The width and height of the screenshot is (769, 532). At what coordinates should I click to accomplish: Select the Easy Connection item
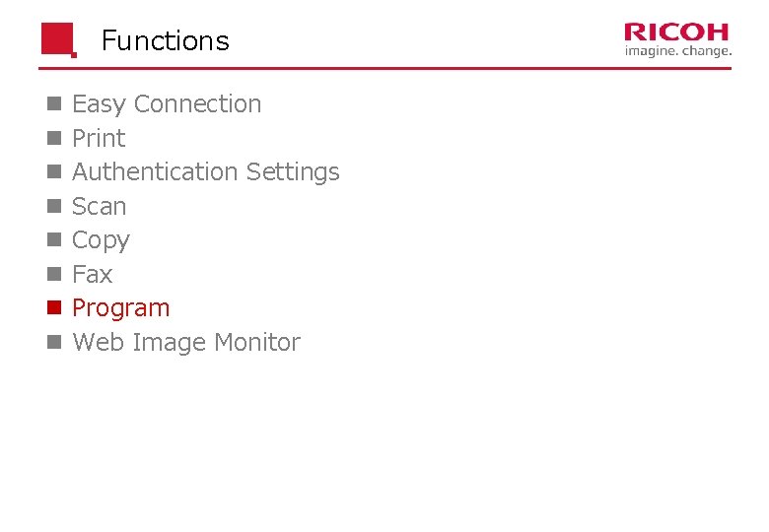coord(167,104)
